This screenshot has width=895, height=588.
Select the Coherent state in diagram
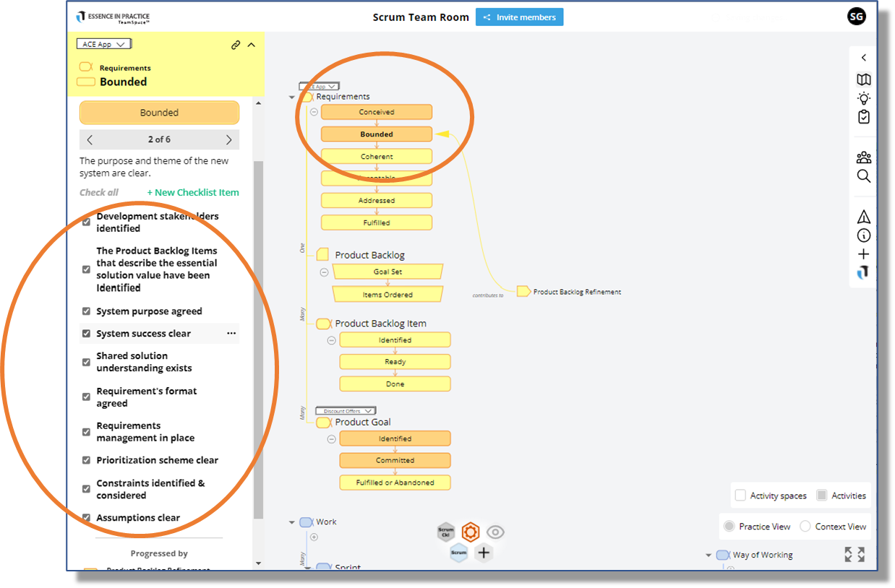pyautogui.click(x=377, y=157)
